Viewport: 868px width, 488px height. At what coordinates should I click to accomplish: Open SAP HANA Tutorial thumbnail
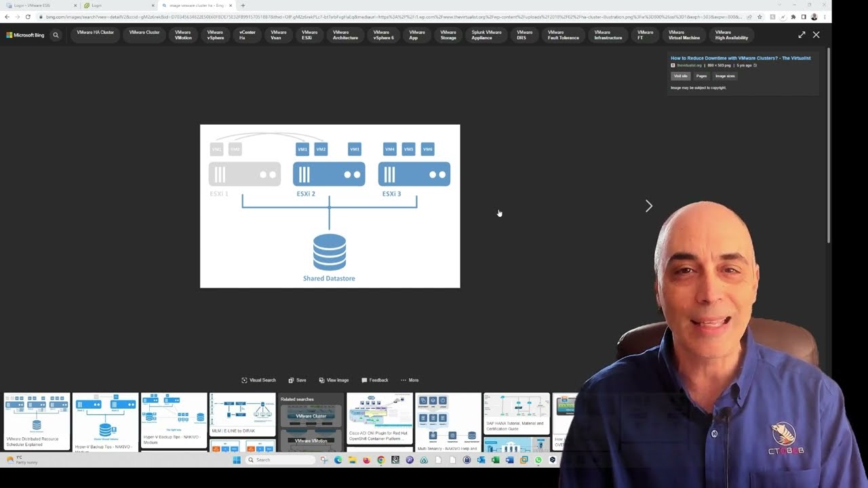pos(517,413)
